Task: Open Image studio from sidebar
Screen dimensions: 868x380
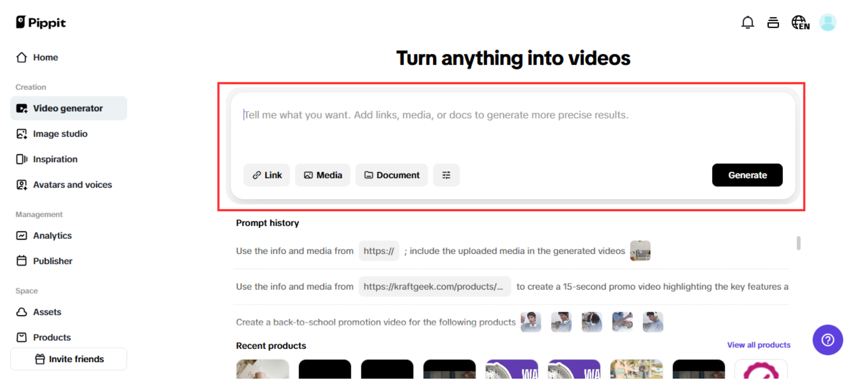Action: (x=60, y=134)
